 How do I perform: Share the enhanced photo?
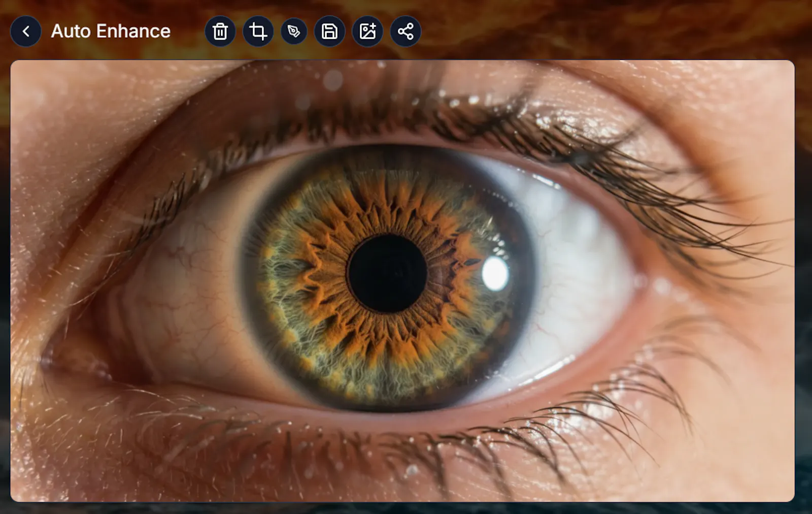[x=405, y=31]
